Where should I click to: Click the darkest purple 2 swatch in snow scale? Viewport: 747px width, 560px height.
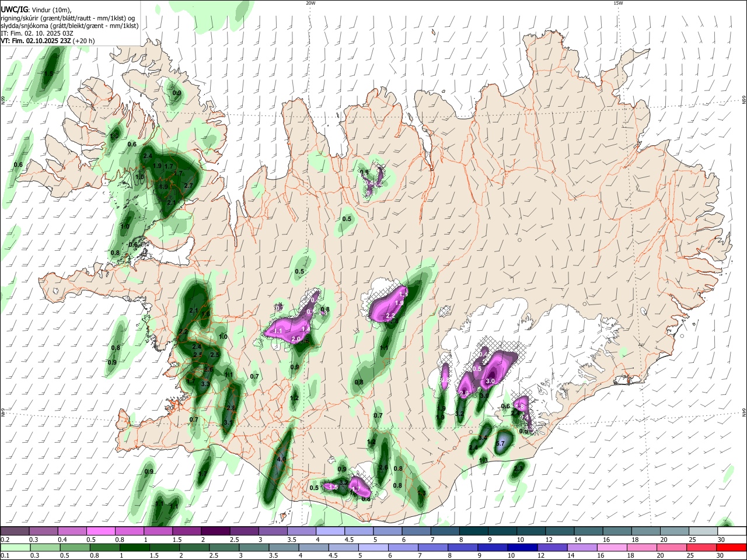pos(215,531)
